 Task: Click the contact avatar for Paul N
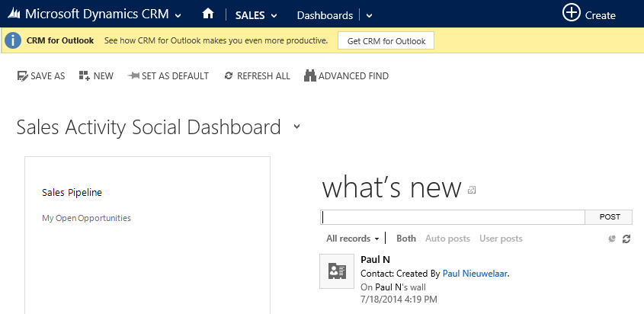click(336, 271)
